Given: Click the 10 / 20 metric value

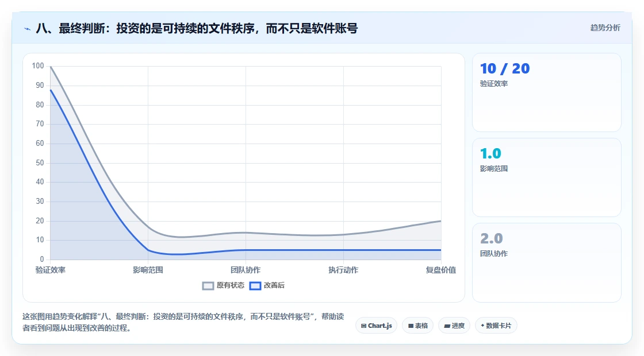Looking at the screenshot, I should (x=505, y=68).
